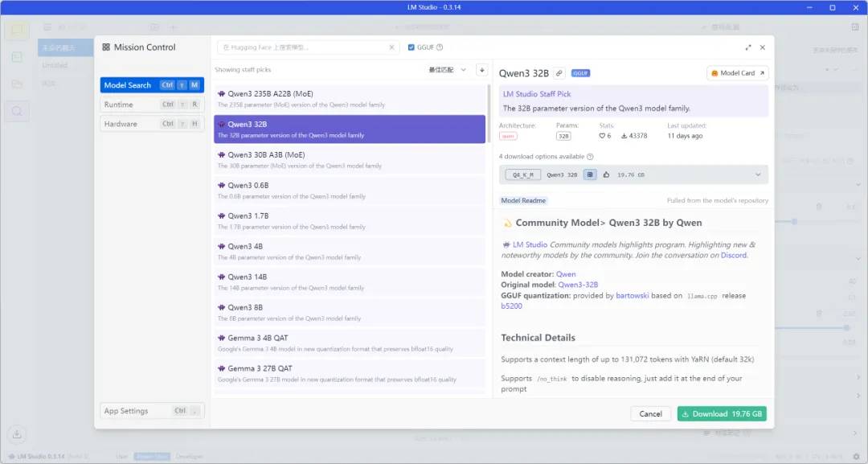
Task: Click the downloads count 43378 icon
Action: 624,136
